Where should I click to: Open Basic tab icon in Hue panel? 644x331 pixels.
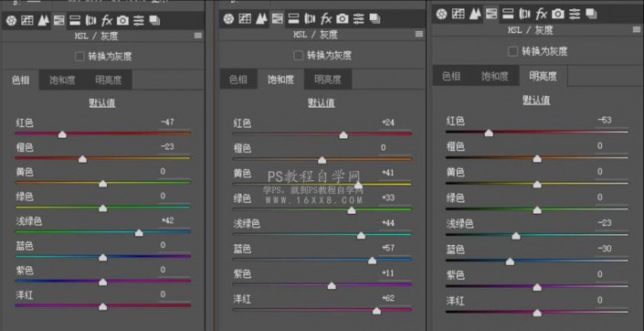[x=11, y=20]
